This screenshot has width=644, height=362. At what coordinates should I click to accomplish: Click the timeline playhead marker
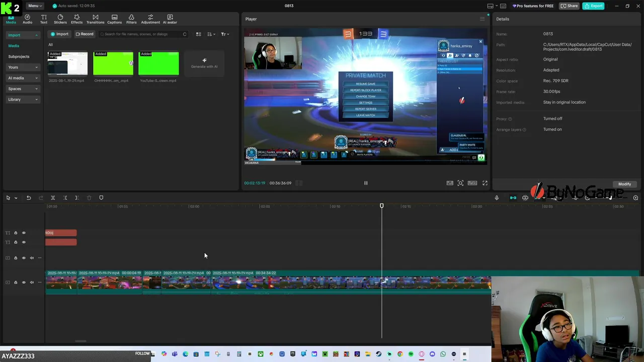(381, 206)
